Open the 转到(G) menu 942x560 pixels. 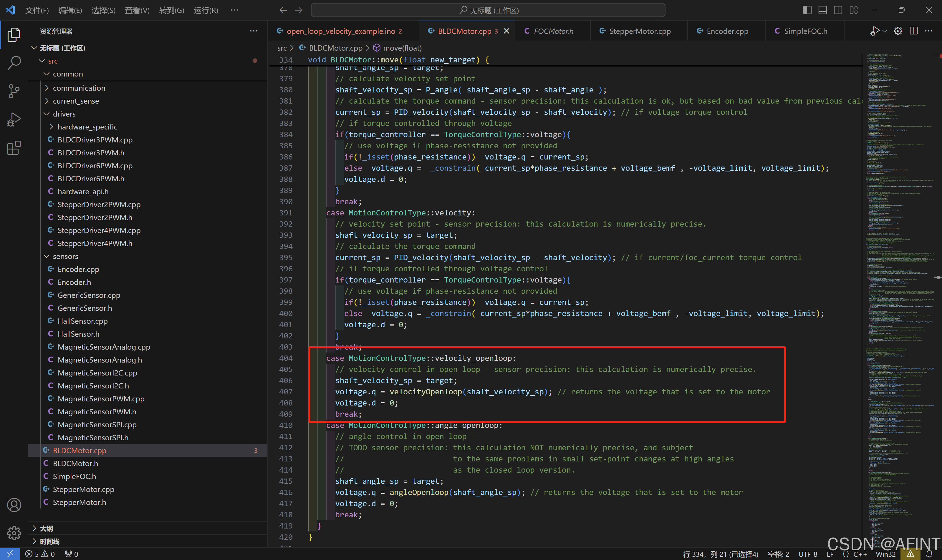click(171, 10)
